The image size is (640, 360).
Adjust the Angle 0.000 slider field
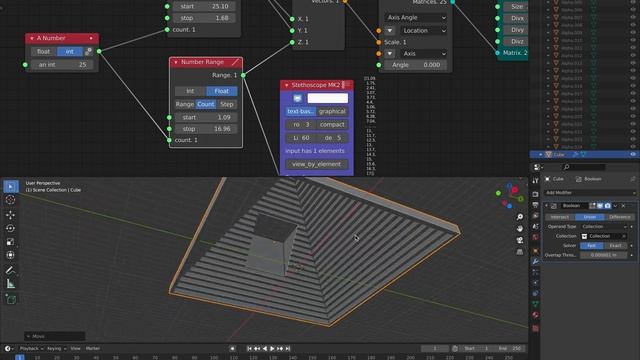[416, 65]
